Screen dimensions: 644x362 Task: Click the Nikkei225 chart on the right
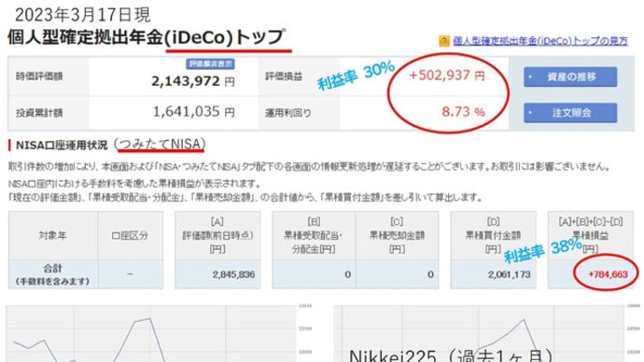pyautogui.click(x=486, y=333)
